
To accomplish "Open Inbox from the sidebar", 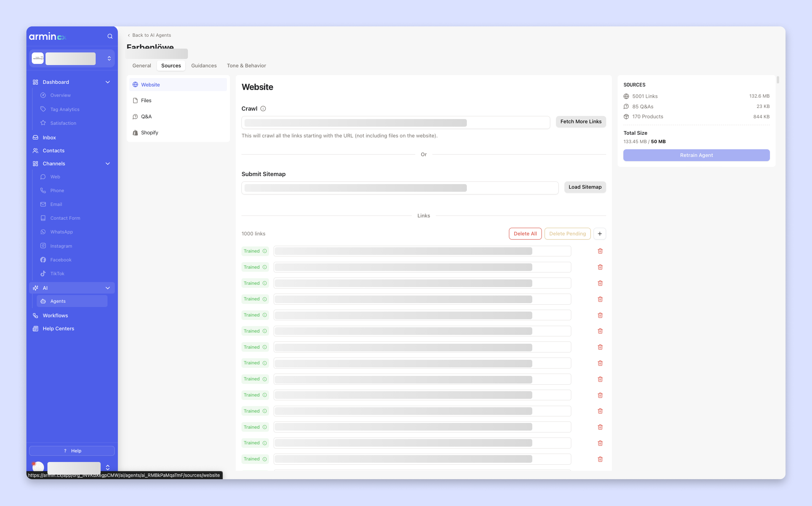I will tap(49, 137).
